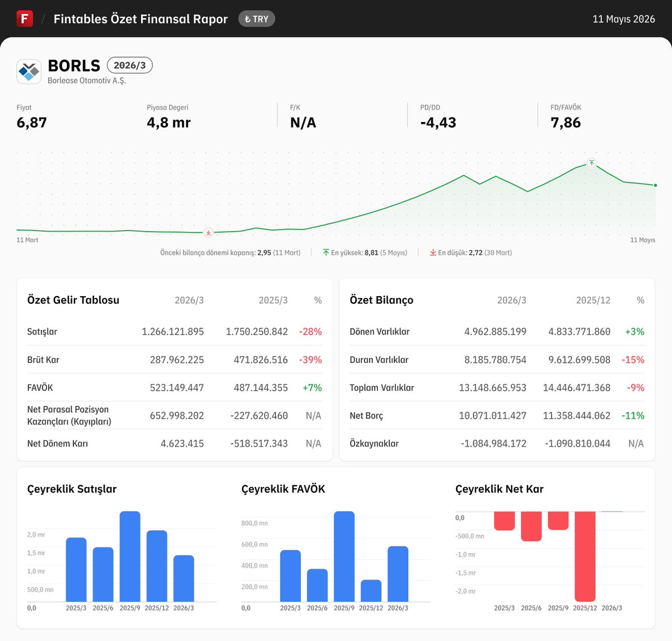Click the TRY currency badge

coord(256,19)
